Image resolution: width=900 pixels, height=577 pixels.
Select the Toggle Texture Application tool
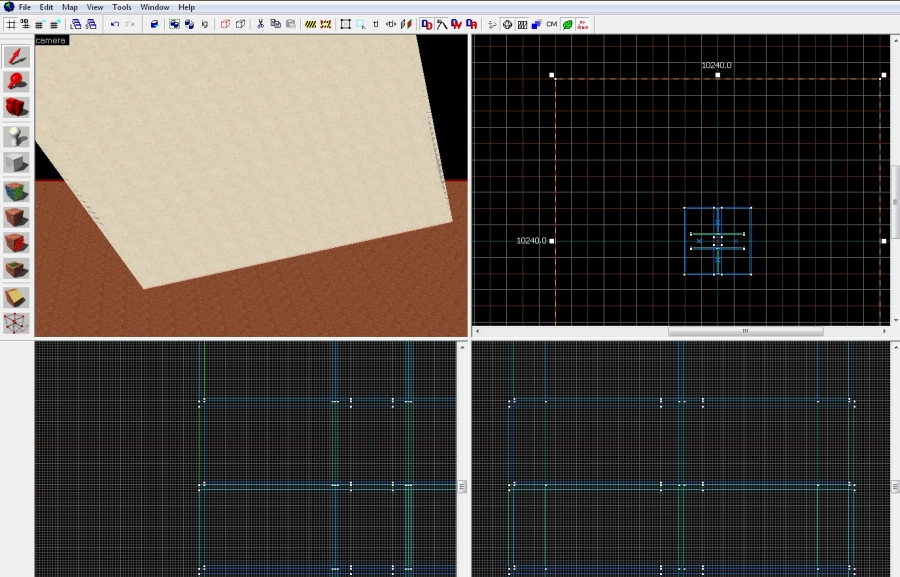[x=16, y=190]
